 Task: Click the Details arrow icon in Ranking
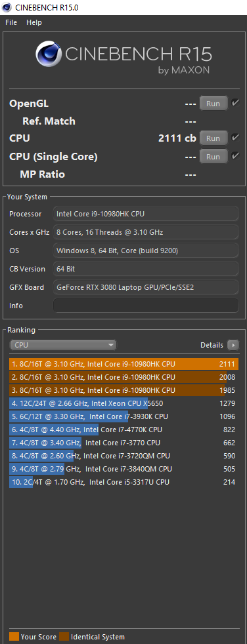[233, 345]
